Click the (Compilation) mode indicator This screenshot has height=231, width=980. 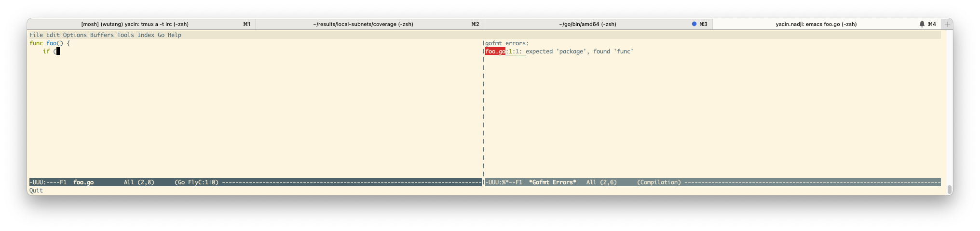(x=659, y=182)
